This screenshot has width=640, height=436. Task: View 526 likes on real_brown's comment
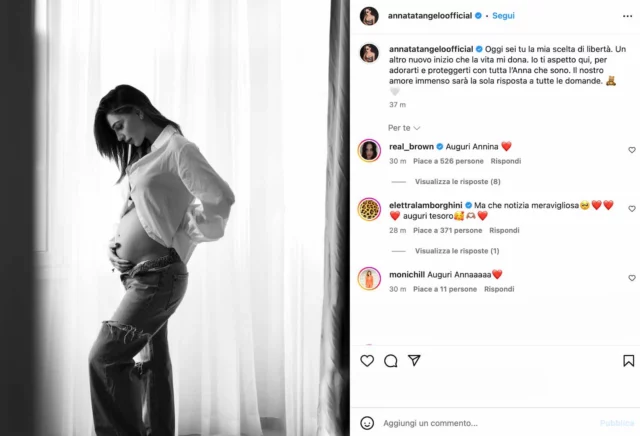(448, 161)
